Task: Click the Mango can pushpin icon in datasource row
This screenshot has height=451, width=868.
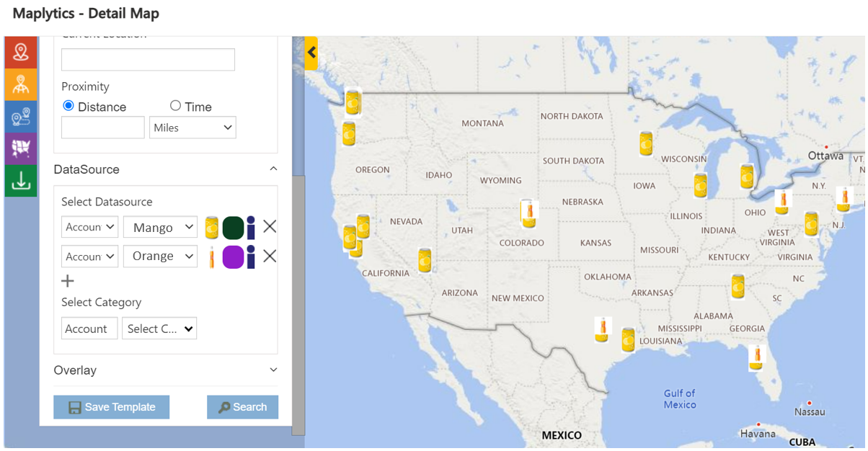Action: [212, 228]
